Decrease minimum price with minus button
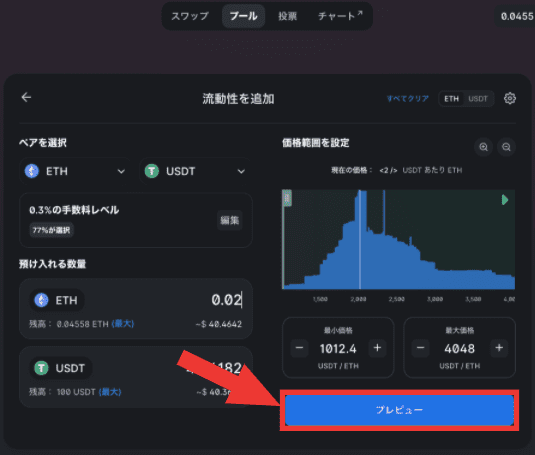This screenshot has height=455, width=535. tap(299, 348)
